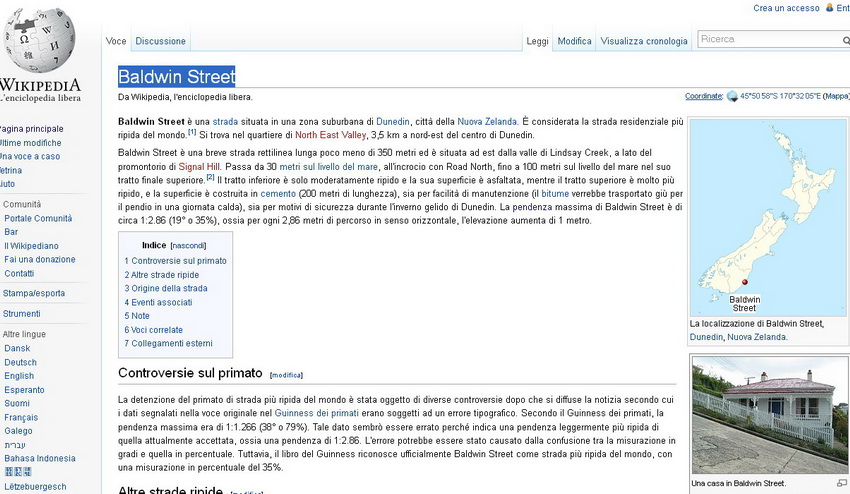
Task: Enlarge the house image via the magnify icon
Action: 841,483
